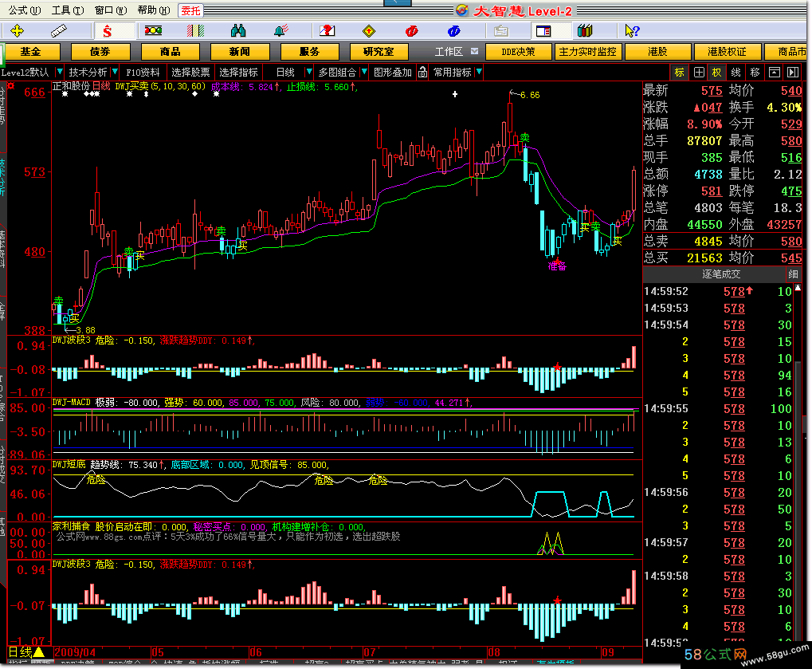Expand the 多图组合 dropdown arrow
The image size is (812, 669).
365,72
